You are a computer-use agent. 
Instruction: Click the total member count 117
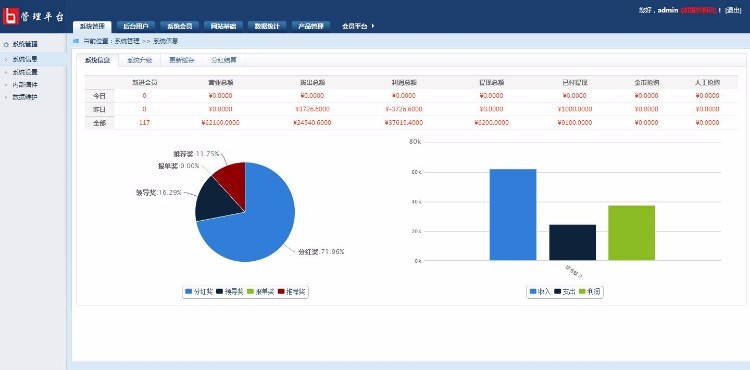[144, 123]
